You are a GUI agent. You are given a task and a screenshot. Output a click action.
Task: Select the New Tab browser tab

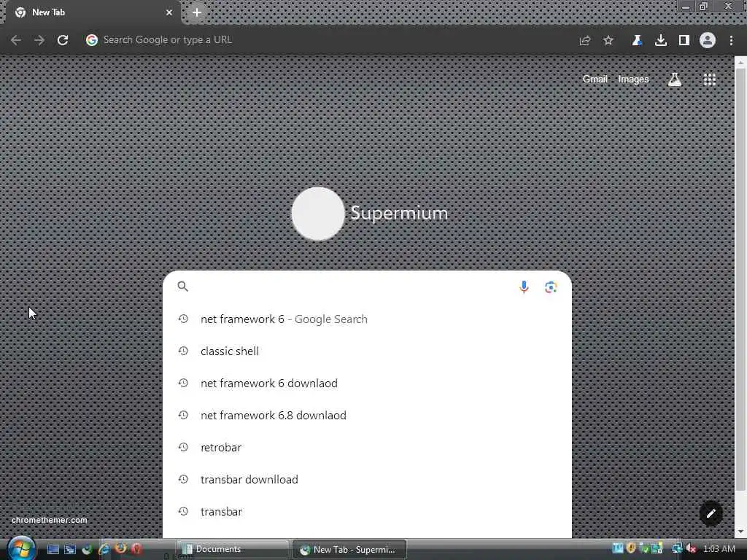click(93, 12)
